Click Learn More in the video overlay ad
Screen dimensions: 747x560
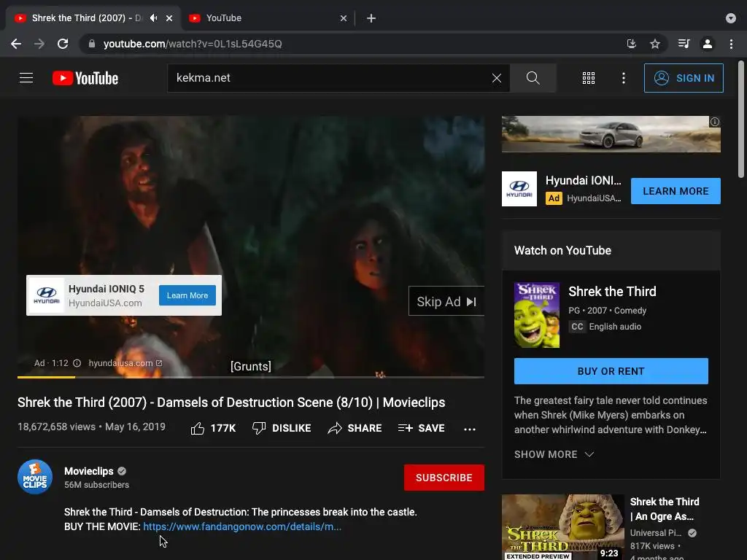coord(187,295)
